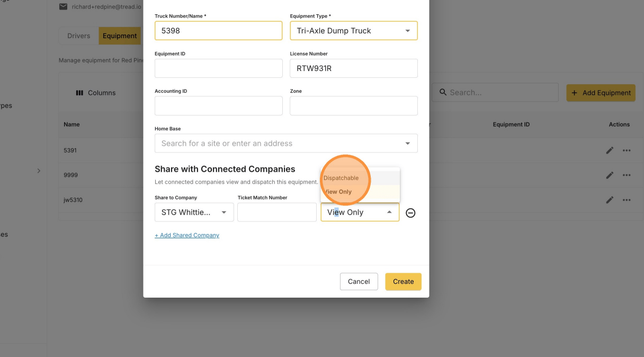
Task: Click the Create button
Action: click(403, 282)
